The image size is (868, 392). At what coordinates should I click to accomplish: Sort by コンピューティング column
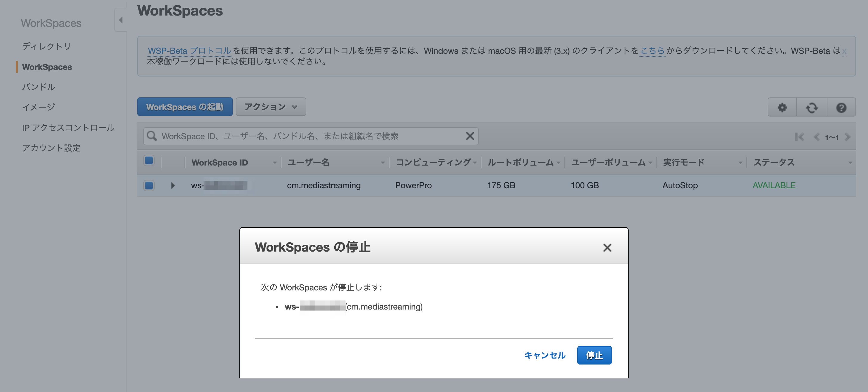click(x=433, y=163)
